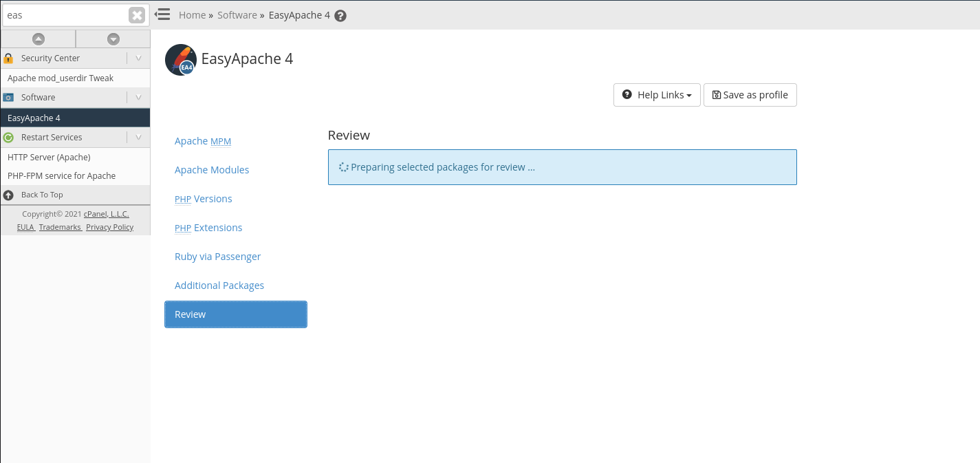Toggle the left navigation menu icon
This screenshot has height=463, width=980.
click(162, 14)
